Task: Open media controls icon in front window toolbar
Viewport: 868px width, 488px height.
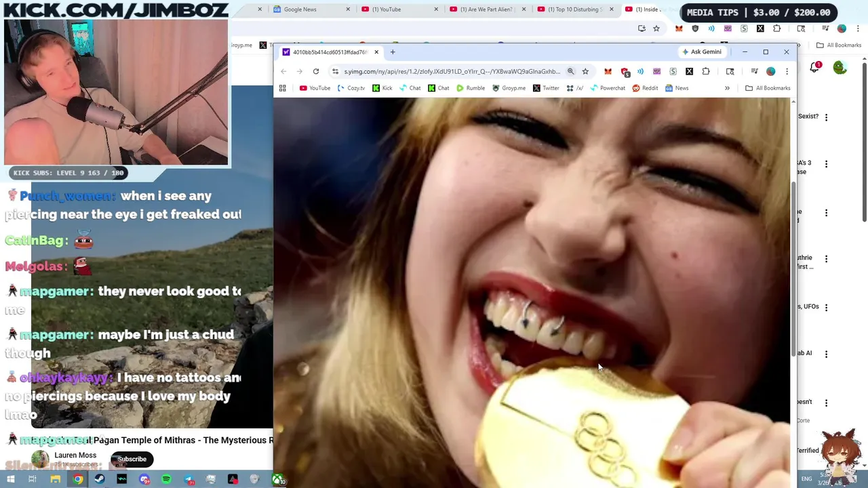Action: coord(754,71)
